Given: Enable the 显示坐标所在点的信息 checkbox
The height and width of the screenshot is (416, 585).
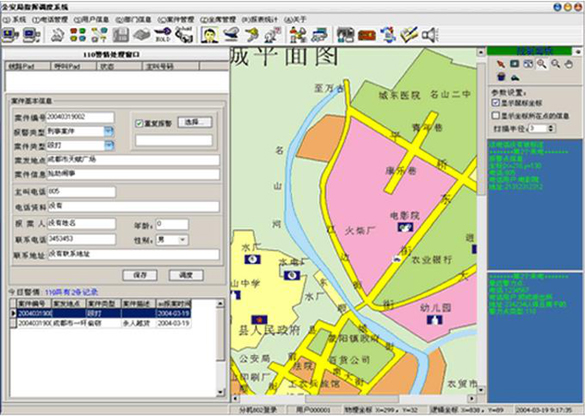Looking at the screenshot, I should pos(495,116).
